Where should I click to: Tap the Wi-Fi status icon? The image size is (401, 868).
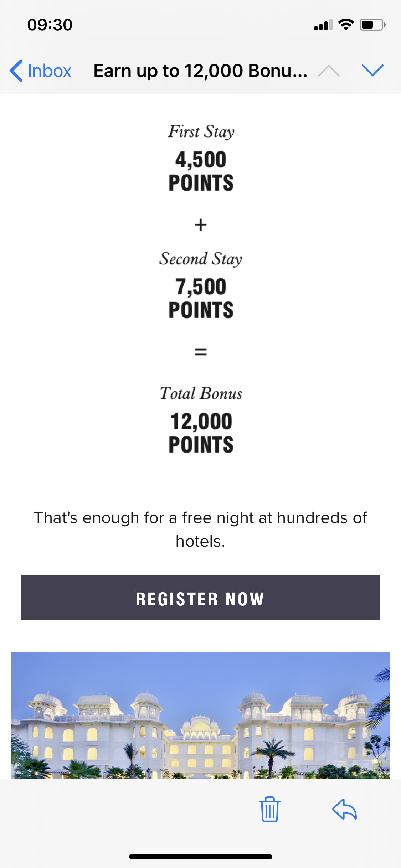(346, 25)
